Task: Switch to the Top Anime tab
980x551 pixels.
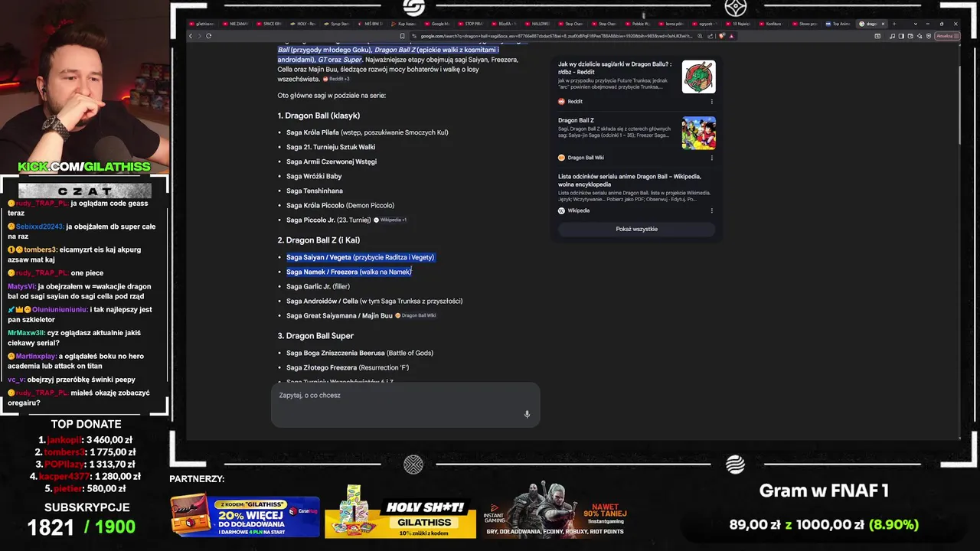Action: 838,24
